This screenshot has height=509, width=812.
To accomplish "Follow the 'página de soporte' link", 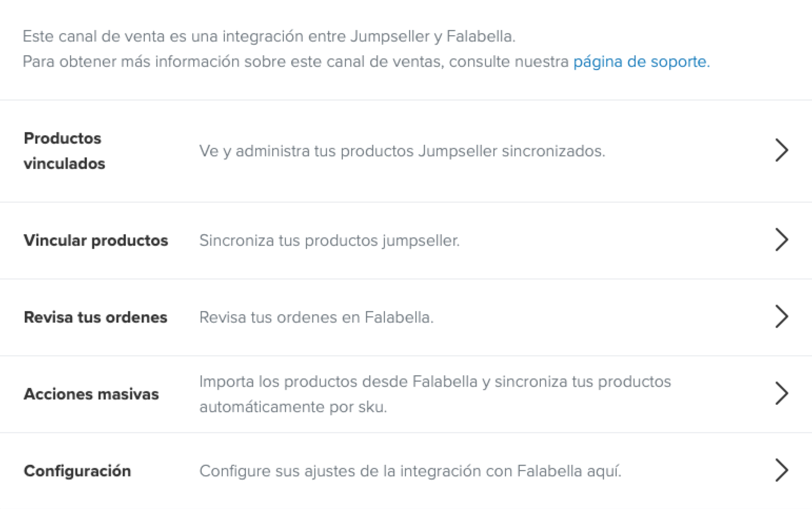I will [x=641, y=62].
